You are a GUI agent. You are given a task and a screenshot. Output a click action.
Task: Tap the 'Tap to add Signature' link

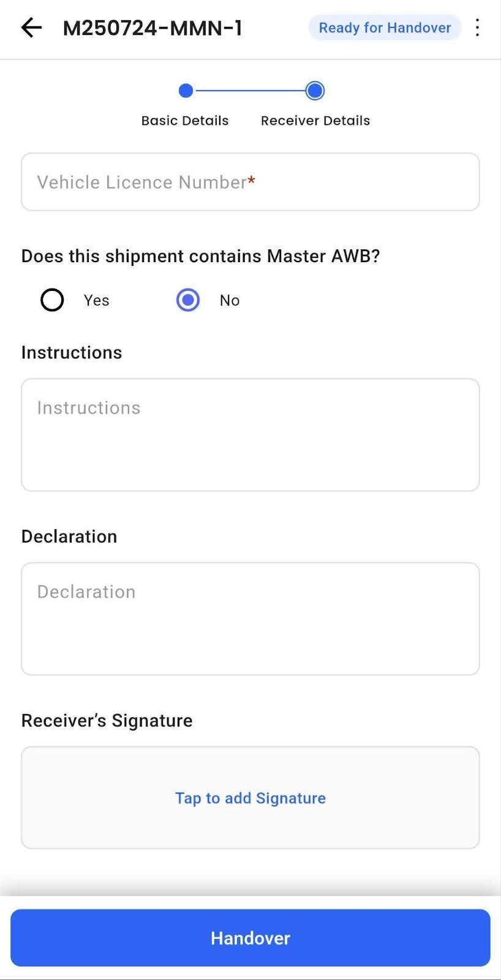point(250,798)
